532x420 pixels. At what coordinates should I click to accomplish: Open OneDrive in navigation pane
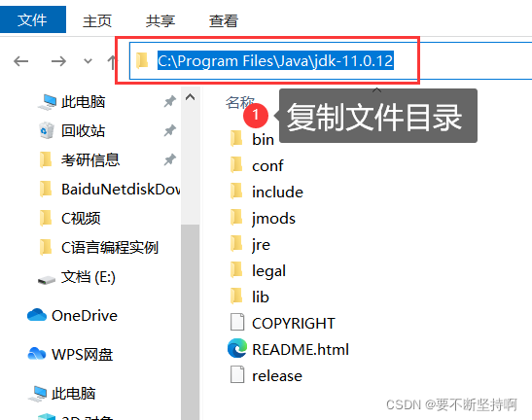(72, 316)
